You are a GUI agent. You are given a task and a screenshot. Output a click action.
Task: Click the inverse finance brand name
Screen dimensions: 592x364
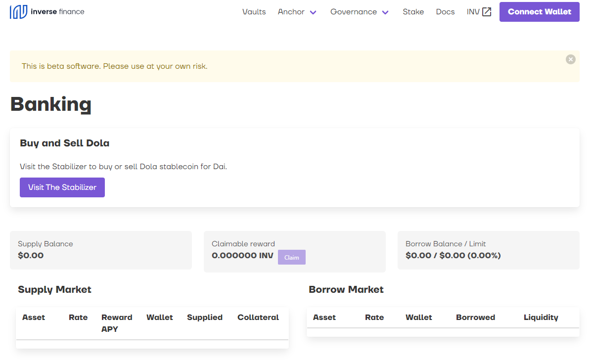57,12
